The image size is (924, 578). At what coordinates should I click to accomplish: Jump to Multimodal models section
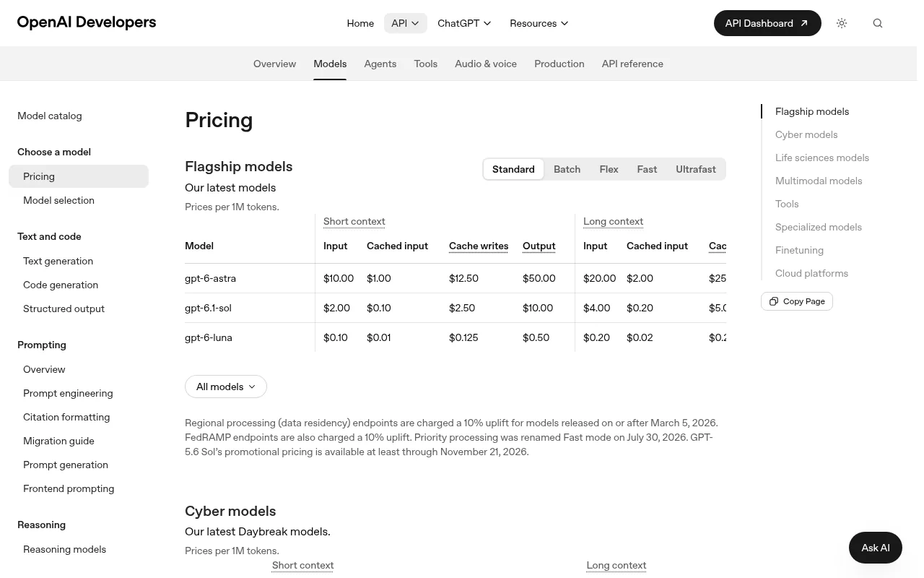tap(819, 181)
